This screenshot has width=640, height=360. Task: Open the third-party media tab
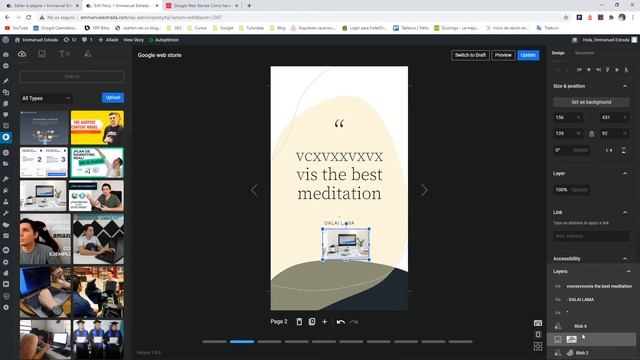(42, 54)
